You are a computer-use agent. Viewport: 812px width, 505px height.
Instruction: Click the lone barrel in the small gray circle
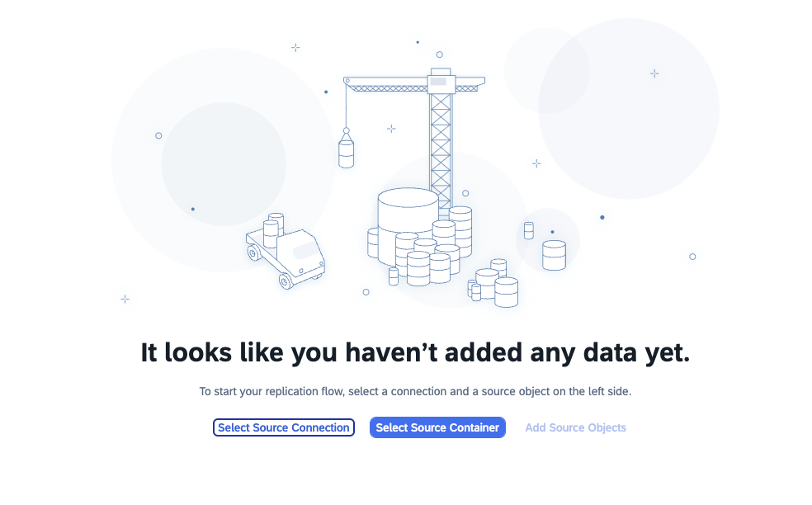click(554, 255)
